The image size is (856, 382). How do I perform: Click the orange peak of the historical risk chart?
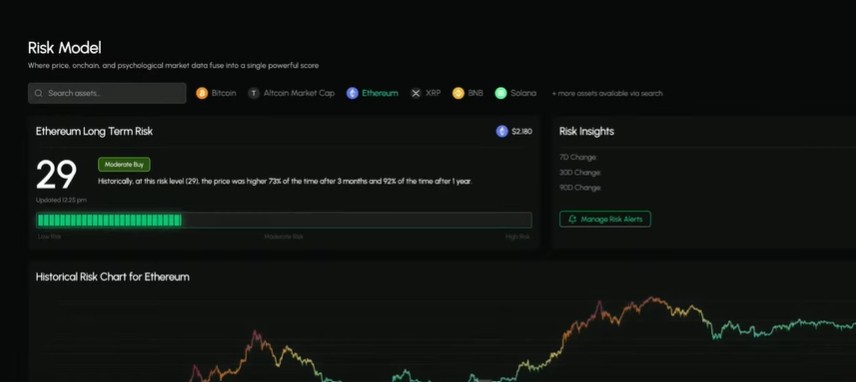[652, 299]
